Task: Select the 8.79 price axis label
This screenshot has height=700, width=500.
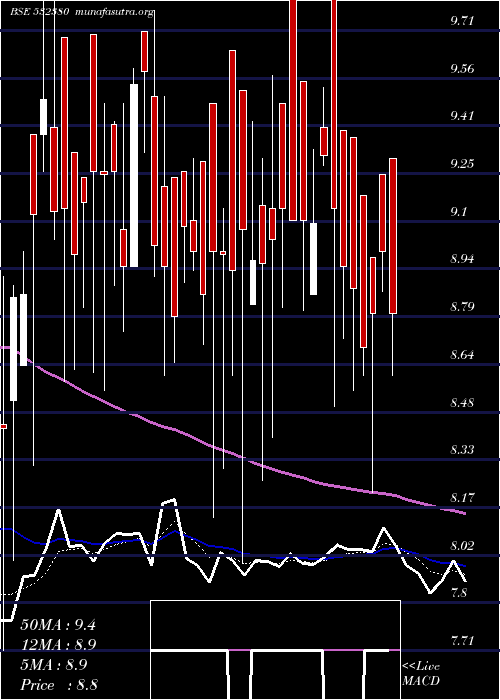Action: click(x=462, y=307)
